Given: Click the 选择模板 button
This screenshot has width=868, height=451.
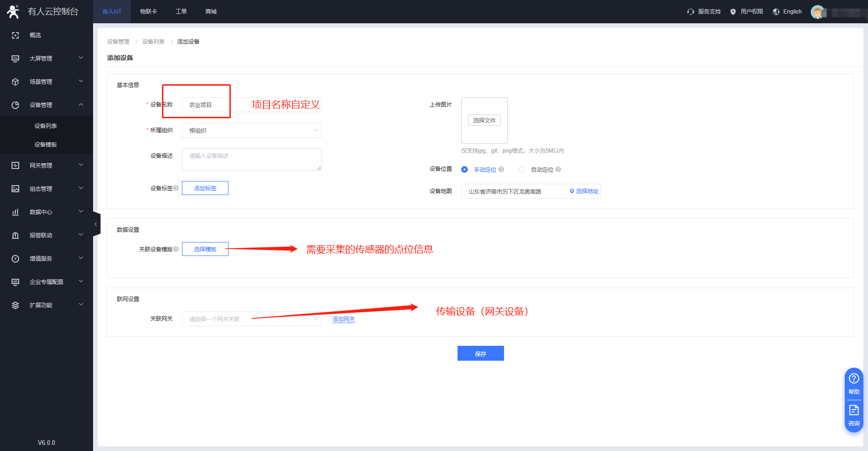Looking at the screenshot, I should point(205,249).
